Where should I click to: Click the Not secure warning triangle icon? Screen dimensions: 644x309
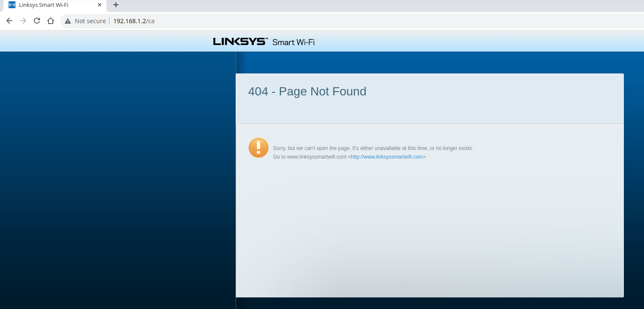pyautogui.click(x=68, y=21)
